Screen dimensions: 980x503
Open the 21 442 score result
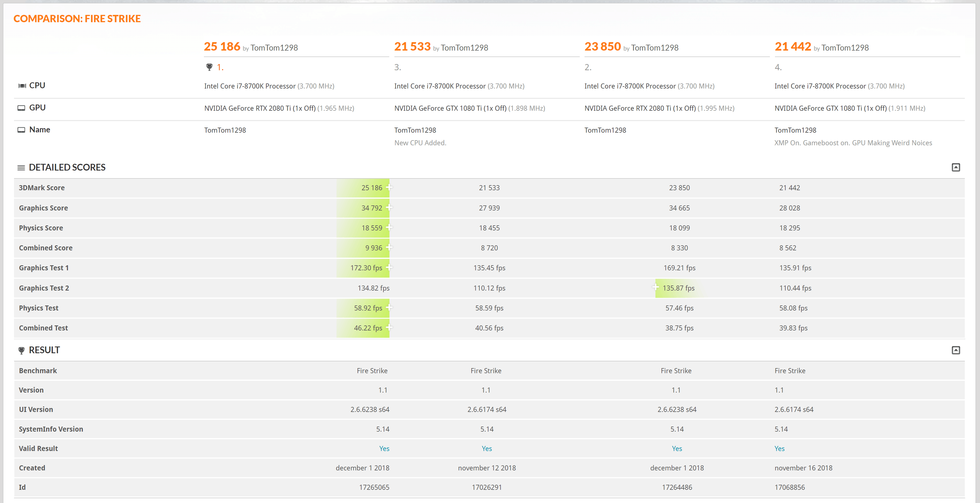click(x=792, y=46)
